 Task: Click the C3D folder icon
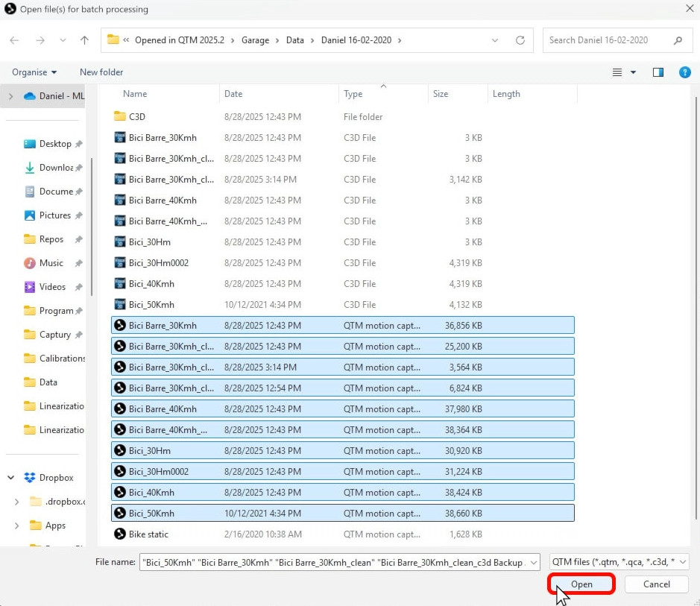pos(119,116)
